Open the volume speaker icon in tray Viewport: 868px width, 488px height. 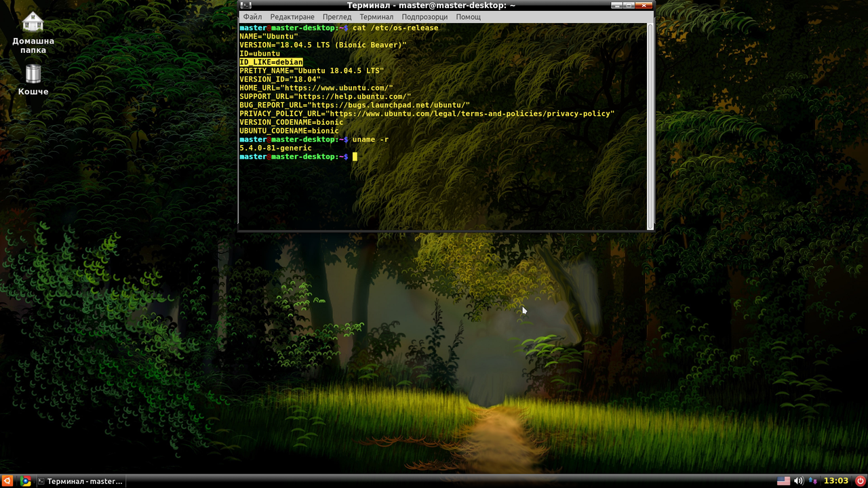coord(799,481)
